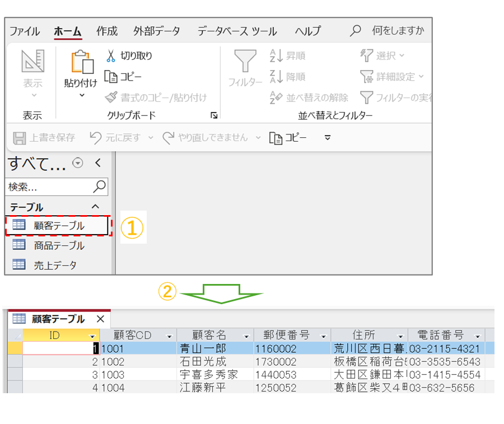Viewport: 504px width, 424px height.
Task: Open the 作成 ribbon tab
Action: tap(106, 31)
